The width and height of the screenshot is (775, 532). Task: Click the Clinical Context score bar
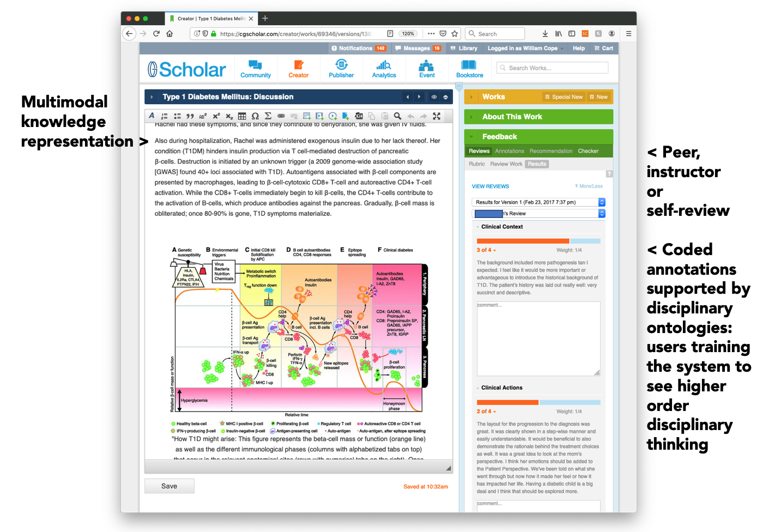[x=538, y=241]
